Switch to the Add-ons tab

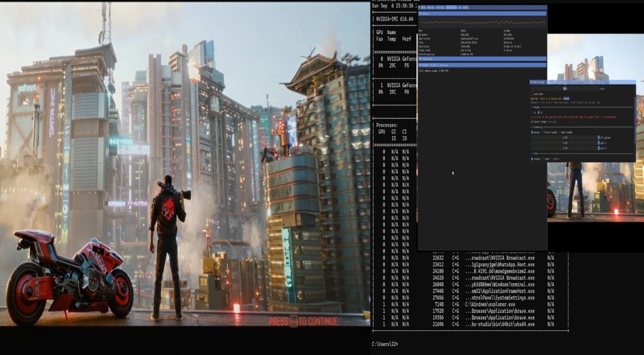(431, 8)
